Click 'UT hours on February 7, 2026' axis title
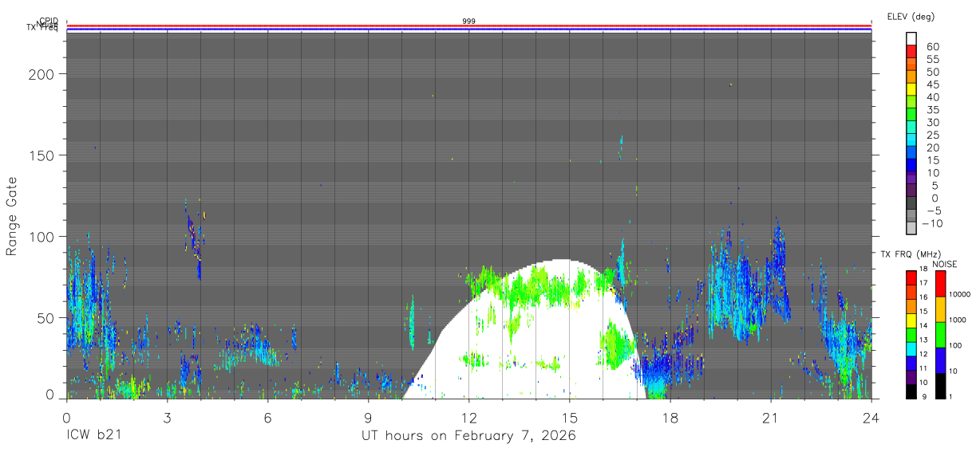The width and height of the screenshot is (980, 452). point(468,436)
